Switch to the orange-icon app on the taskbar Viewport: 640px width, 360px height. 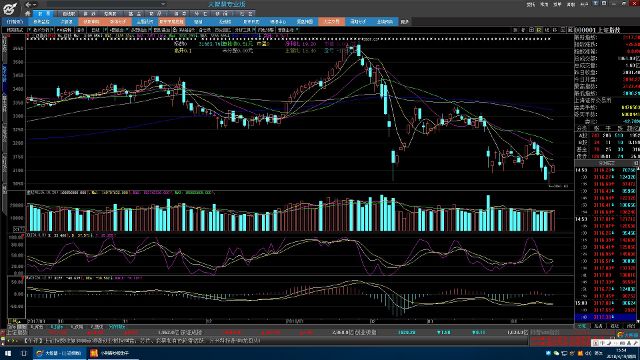point(113,353)
